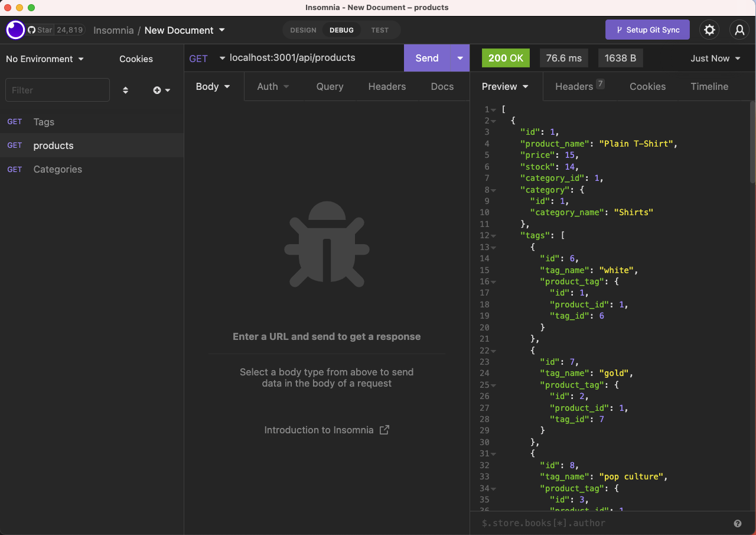Open the Body tab
Screen dimensions: 756x535
click(x=213, y=86)
